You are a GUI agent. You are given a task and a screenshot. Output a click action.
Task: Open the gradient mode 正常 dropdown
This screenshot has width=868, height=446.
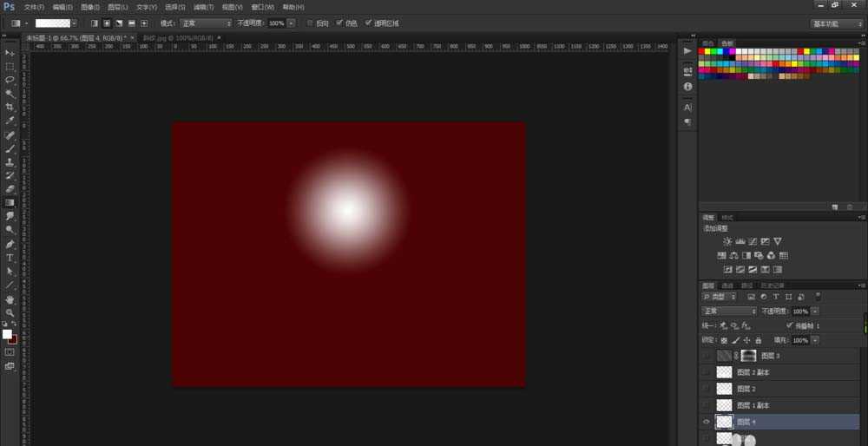[x=206, y=23]
